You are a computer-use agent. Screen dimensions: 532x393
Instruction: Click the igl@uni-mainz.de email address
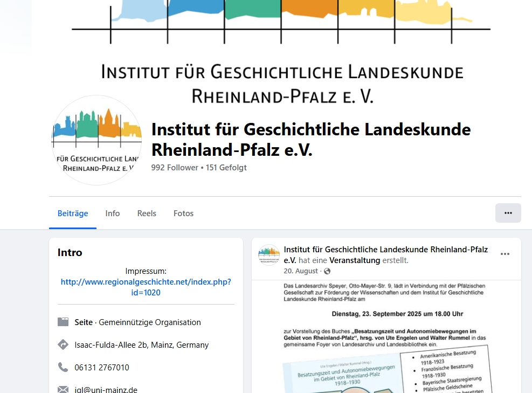(106, 390)
